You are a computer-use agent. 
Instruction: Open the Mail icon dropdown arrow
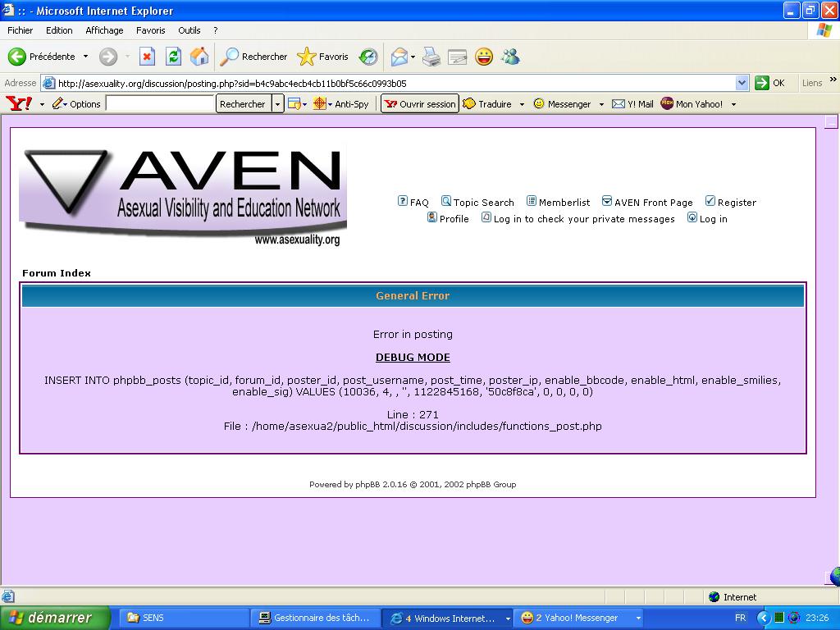(413, 57)
